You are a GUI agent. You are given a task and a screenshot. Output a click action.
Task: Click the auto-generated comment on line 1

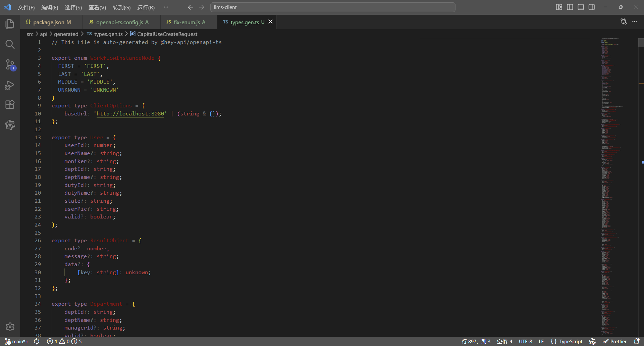click(137, 42)
